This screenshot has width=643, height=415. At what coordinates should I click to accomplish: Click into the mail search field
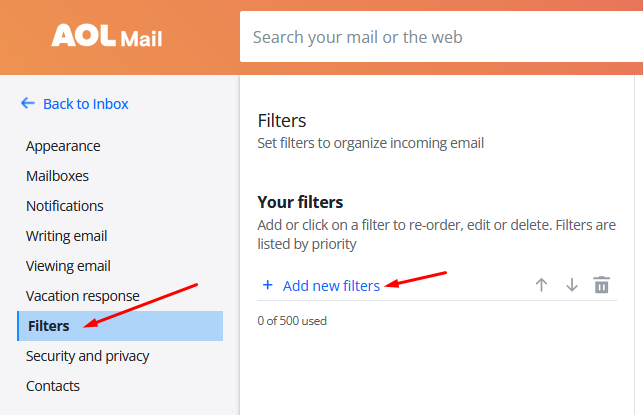[441, 37]
